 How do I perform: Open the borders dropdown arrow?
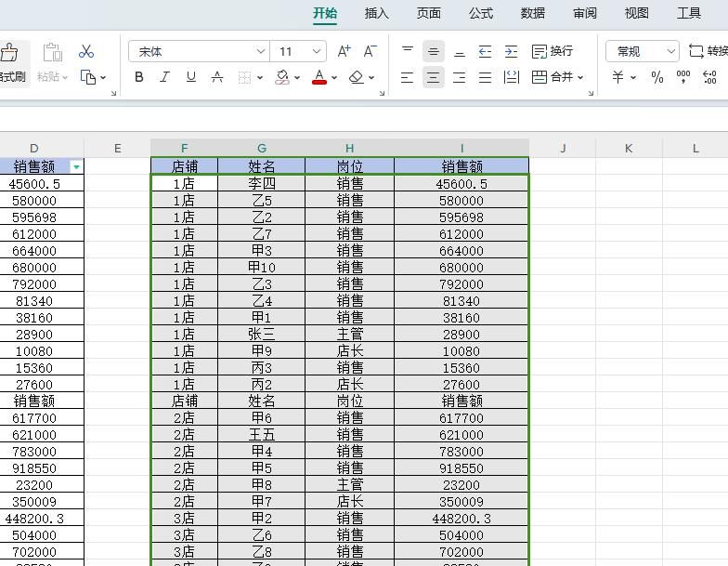coord(260,78)
